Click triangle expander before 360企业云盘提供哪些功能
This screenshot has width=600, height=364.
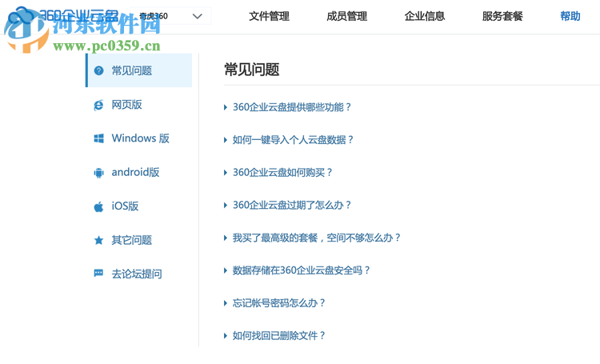coord(226,107)
